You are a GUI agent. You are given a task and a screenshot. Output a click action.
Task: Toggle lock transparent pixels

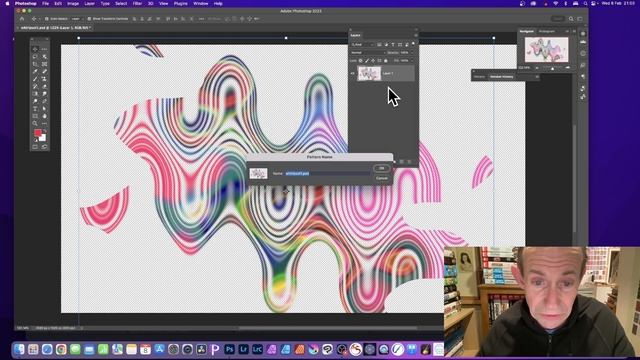point(360,61)
